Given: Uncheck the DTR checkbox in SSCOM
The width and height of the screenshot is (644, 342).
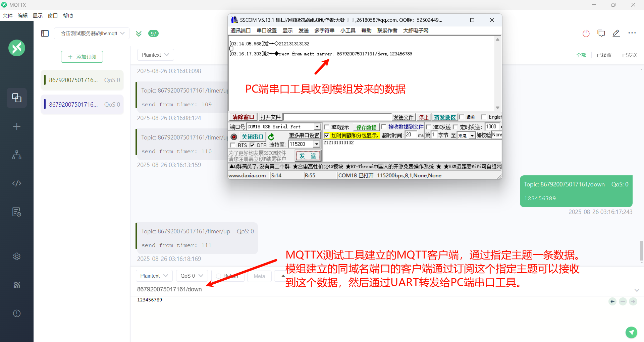Looking at the screenshot, I should click(252, 145).
